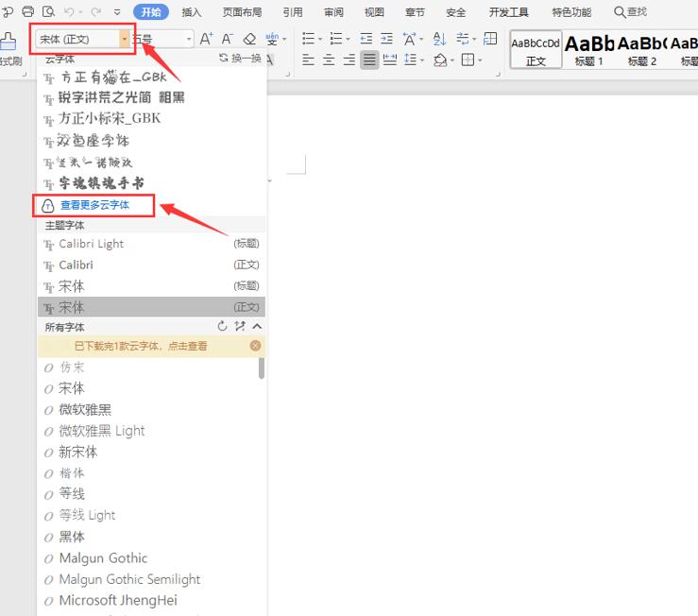The image size is (698, 616).
Task: Collapse the all fonts section
Action: click(257, 326)
